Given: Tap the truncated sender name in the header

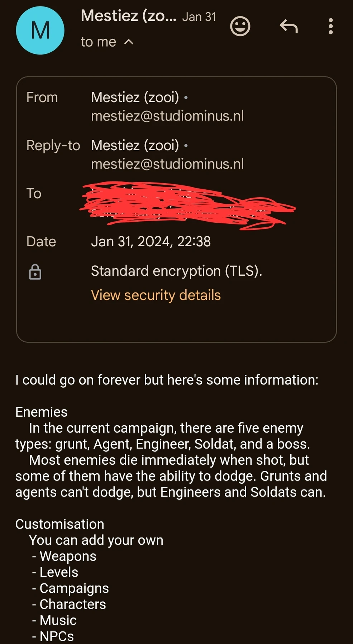Looking at the screenshot, I should pyautogui.click(x=128, y=16).
